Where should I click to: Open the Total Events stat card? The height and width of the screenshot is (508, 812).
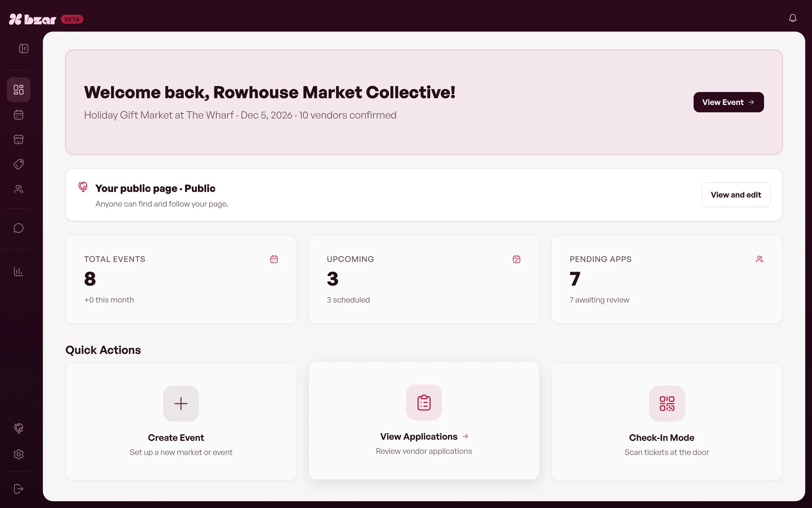(181, 279)
